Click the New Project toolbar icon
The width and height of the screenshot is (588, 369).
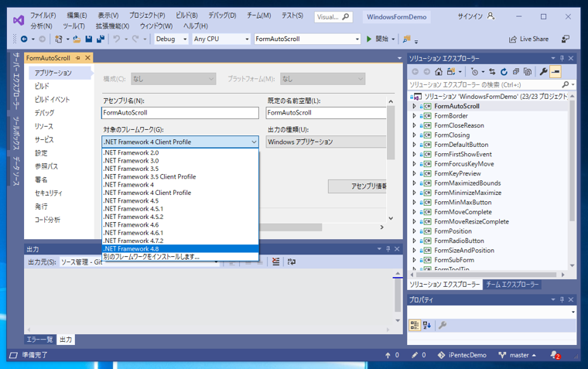tap(59, 39)
